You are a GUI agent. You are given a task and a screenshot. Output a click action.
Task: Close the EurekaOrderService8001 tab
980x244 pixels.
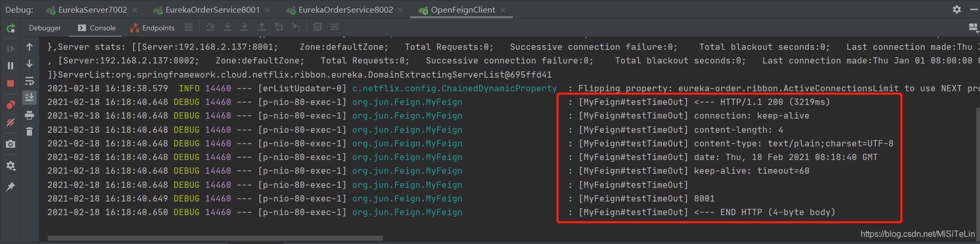click(268, 10)
